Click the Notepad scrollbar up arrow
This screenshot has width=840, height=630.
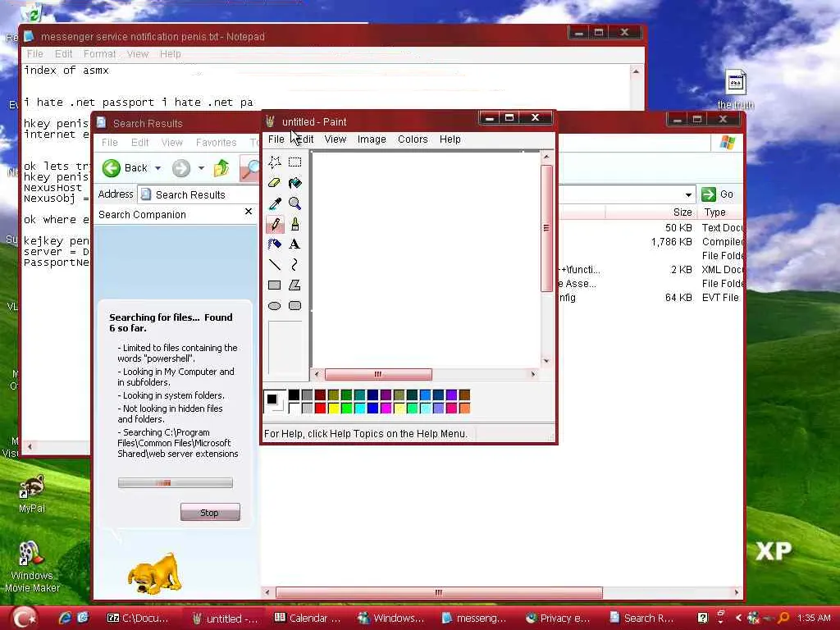coord(636,71)
